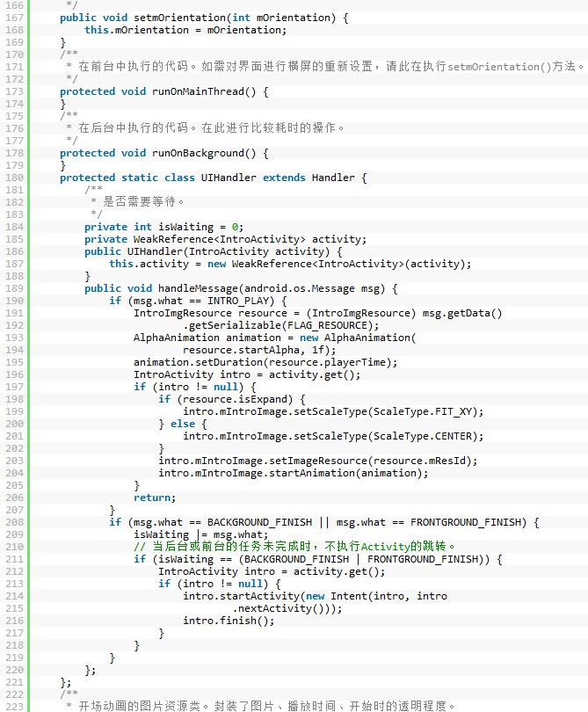
Task: Click '.nextActivity()));' on line 215
Action: (287, 607)
